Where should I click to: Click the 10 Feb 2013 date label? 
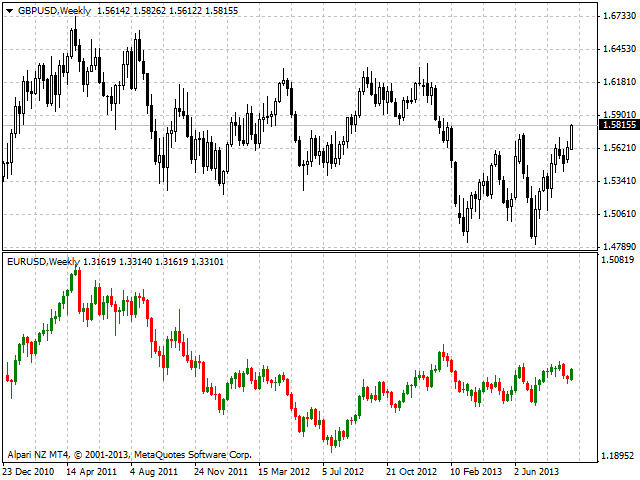(476, 471)
